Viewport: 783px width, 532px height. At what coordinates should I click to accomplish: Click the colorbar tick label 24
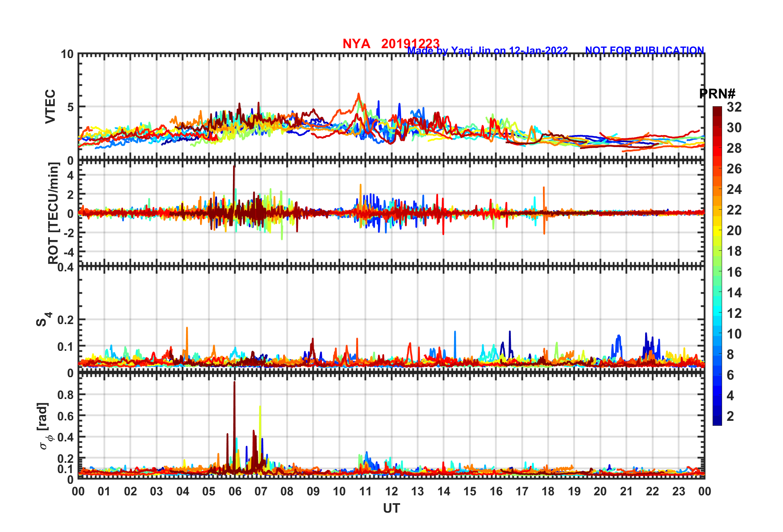(734, 189)
